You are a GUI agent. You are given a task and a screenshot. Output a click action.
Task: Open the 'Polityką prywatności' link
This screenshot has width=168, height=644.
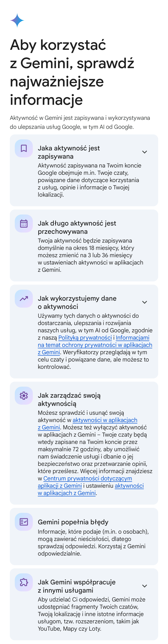pos(85,337)
